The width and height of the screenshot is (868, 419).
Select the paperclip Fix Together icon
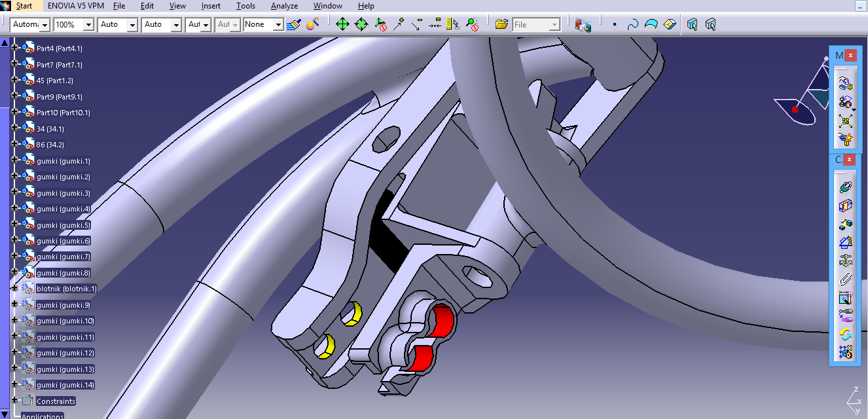click(845, 280)
